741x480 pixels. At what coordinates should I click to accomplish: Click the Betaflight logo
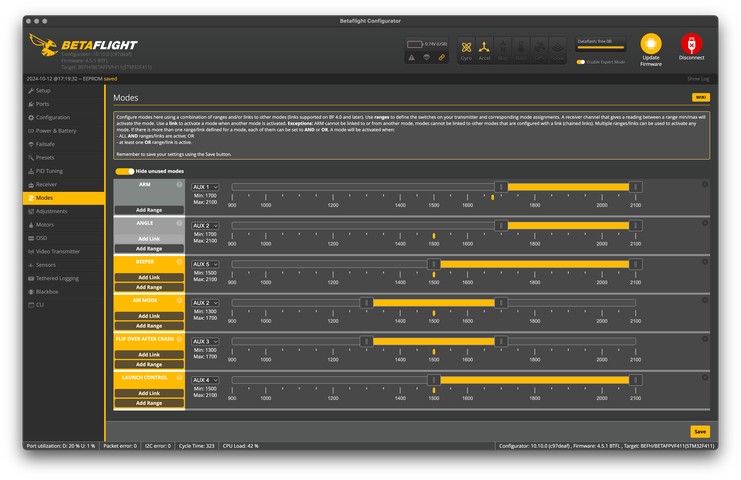(x=83, y=45)
